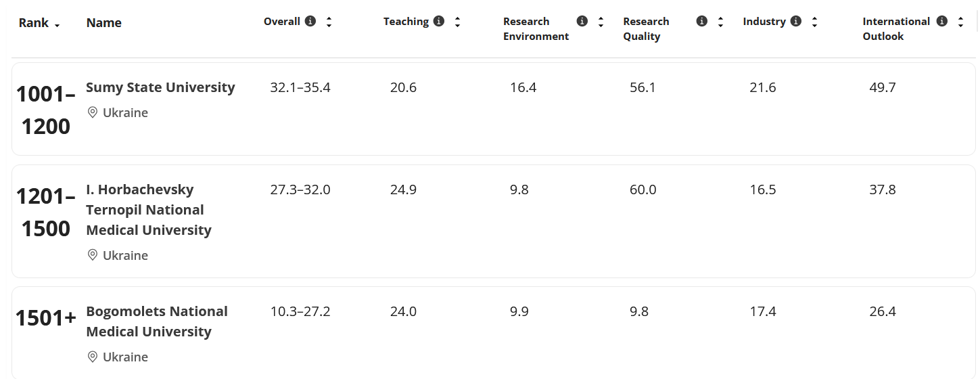
Task: Open Bogomolets National Medical University link
Action: click(156, 321)
